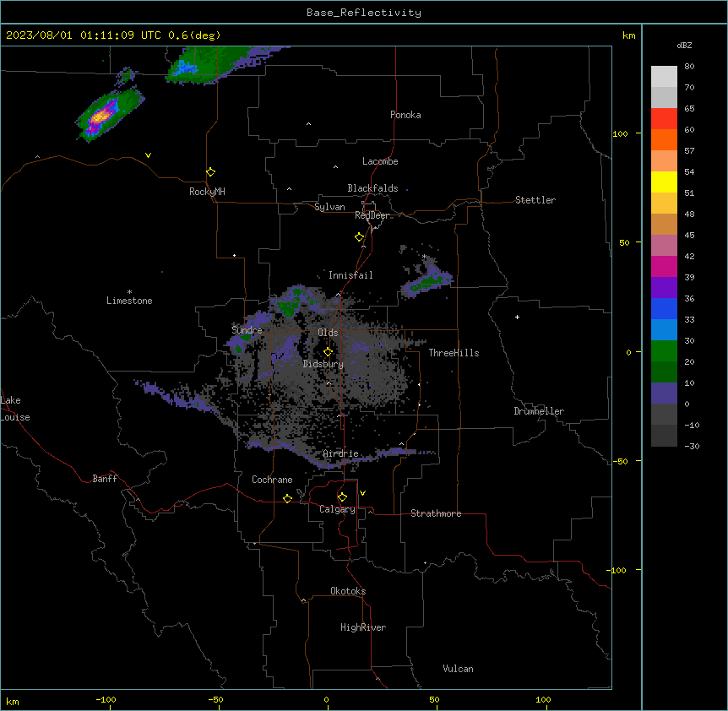Click the dBZ legend heading

point(684,46)
